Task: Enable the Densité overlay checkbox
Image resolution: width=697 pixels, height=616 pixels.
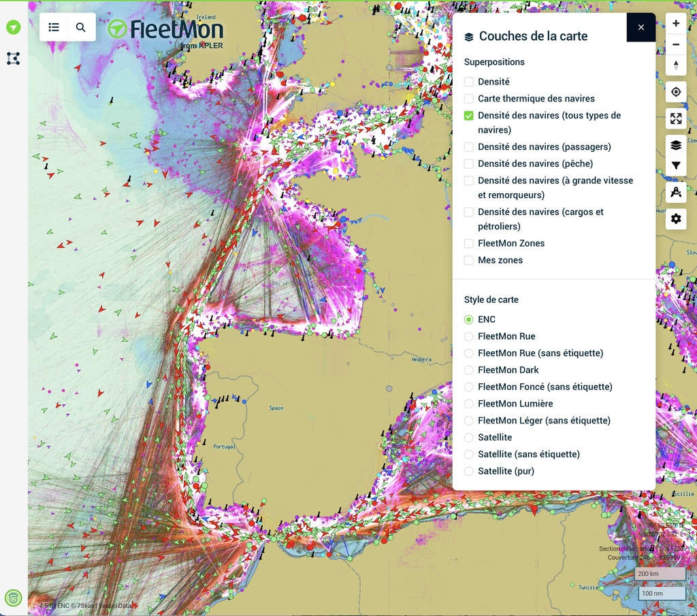Action: (x=469, y=82)
